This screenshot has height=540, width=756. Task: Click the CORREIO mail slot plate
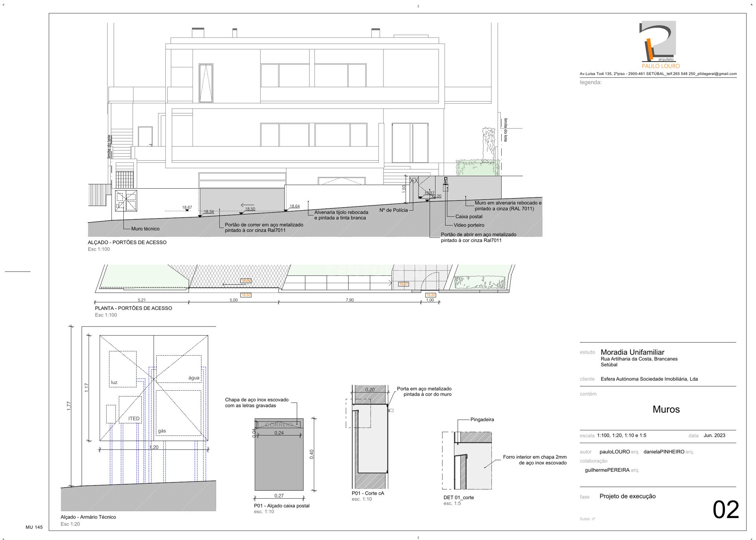tap(279, 425)
